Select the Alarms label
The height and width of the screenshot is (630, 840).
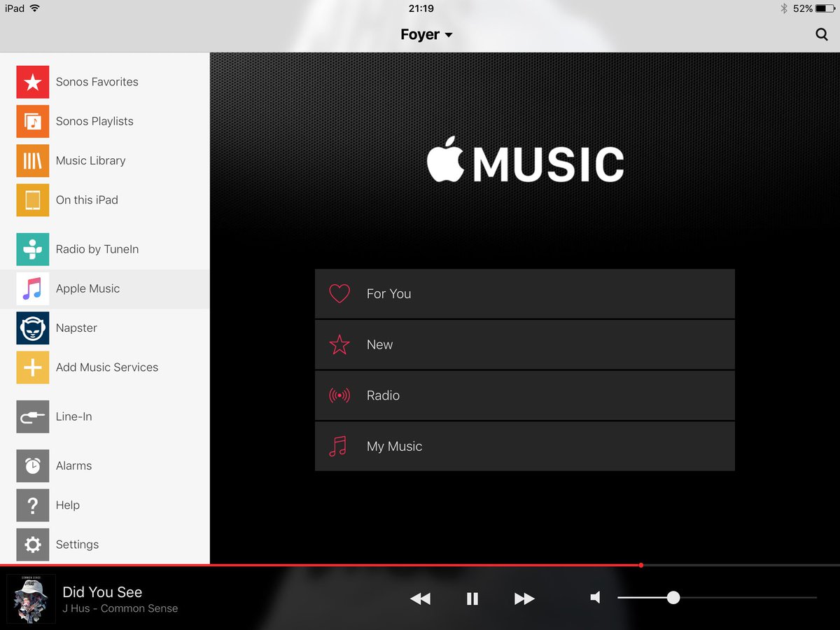coord(73,465)
